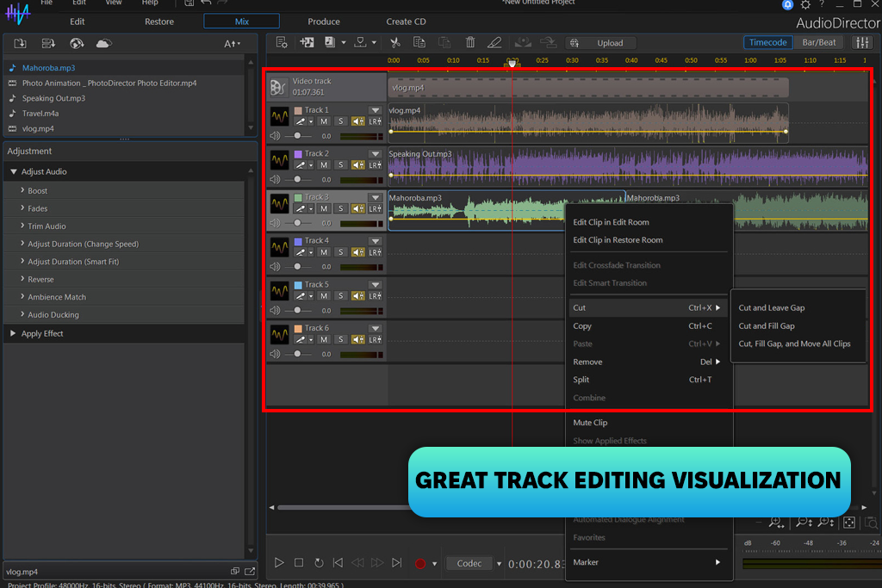Screen dimensions: 882x588
Task: Expand the Audio Ducking adjustment
Action: click(22, 314)
